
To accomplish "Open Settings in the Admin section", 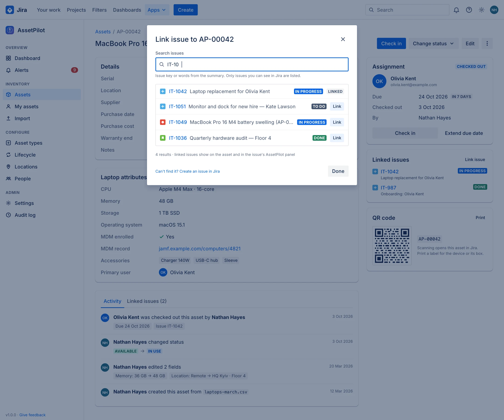I will coord(42,203).
